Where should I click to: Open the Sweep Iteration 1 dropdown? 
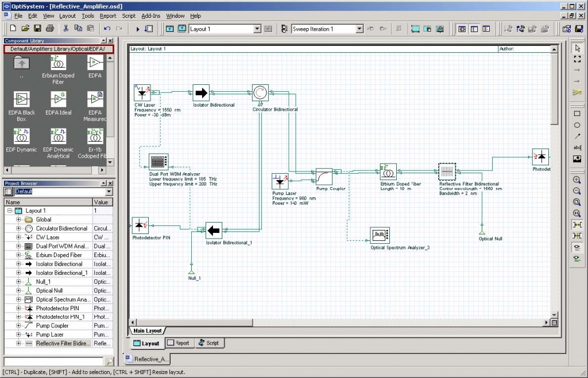coord(359,29)
